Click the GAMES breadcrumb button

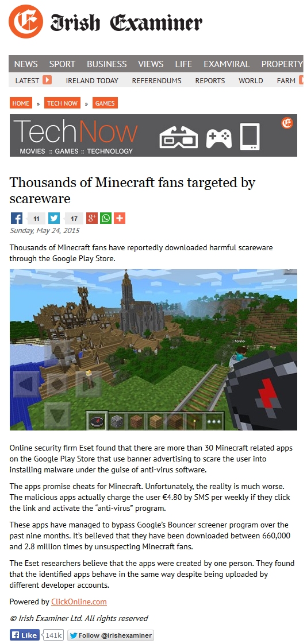tap(105, 103)
